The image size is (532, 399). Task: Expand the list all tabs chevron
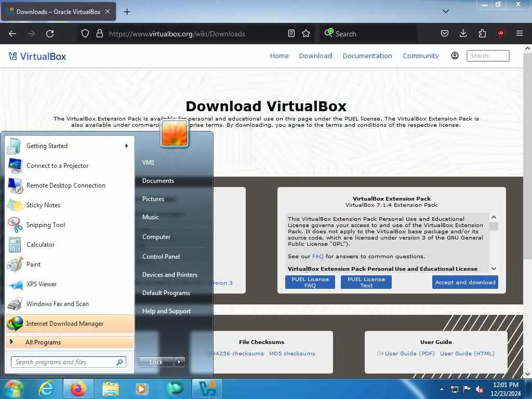446,11
